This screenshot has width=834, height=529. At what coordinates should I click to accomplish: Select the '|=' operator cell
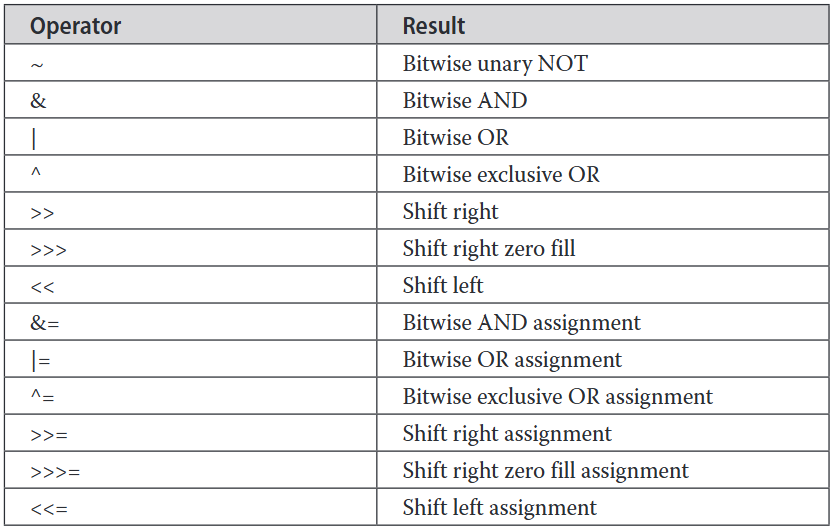[41, 360]
